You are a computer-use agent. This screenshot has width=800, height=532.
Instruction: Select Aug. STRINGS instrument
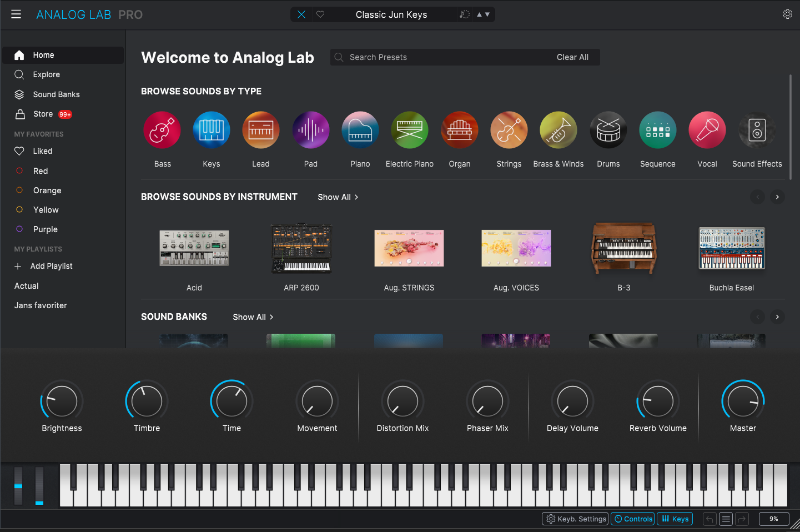(x=409, y=248)
